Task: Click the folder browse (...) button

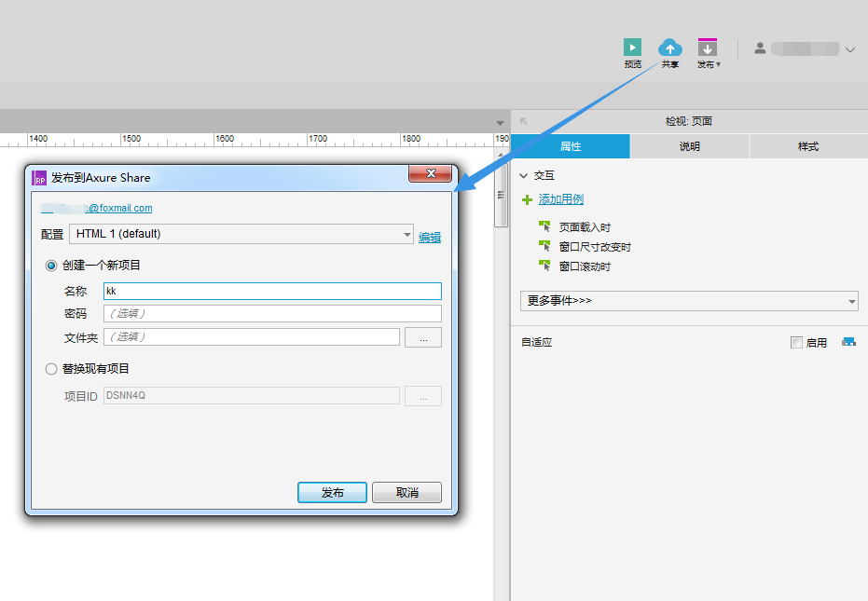Action: [x=423, y=337]
